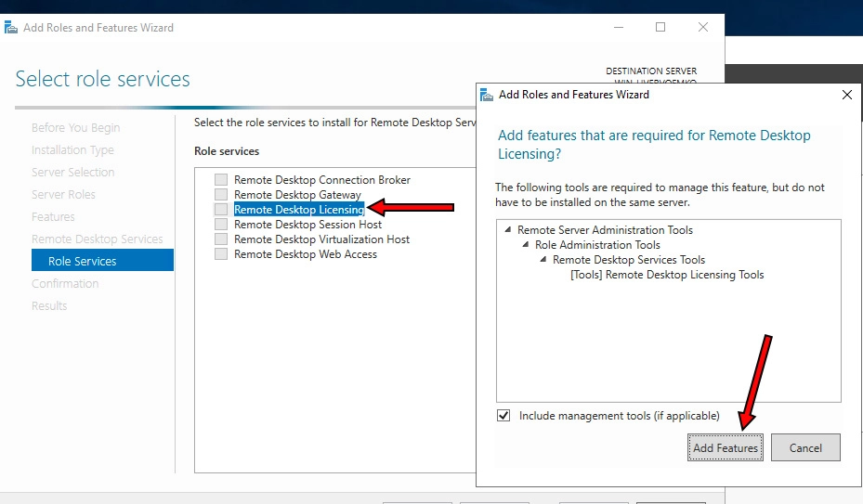Check Remote Desktop Virtualization Host checkbox
This screenshot has width=863, height=504.
[x=221, y=239]
